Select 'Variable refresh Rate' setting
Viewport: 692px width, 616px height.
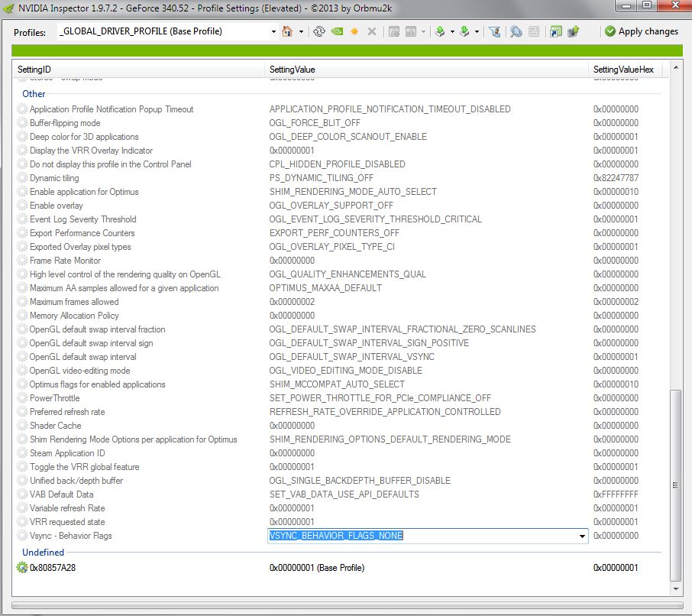(x=67, y=508)
